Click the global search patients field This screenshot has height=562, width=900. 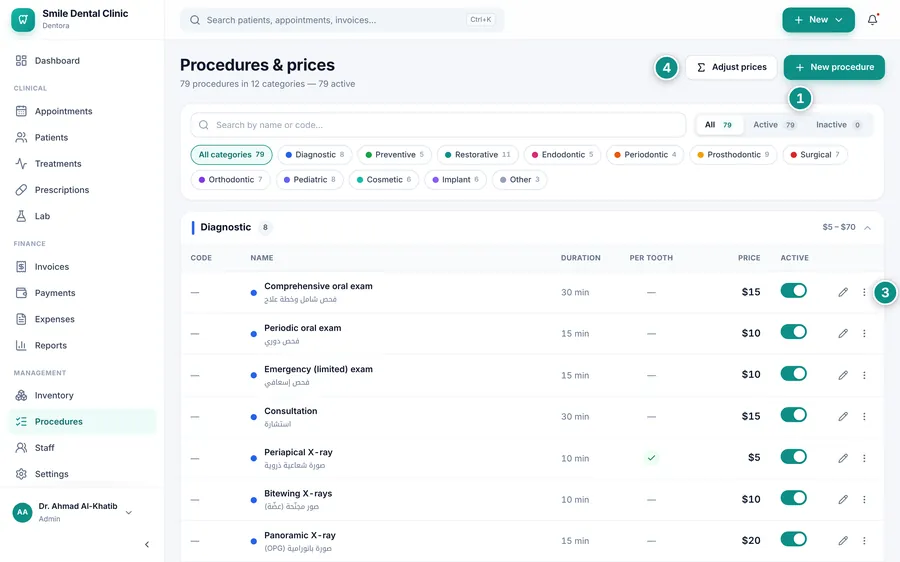pos(342,20)
